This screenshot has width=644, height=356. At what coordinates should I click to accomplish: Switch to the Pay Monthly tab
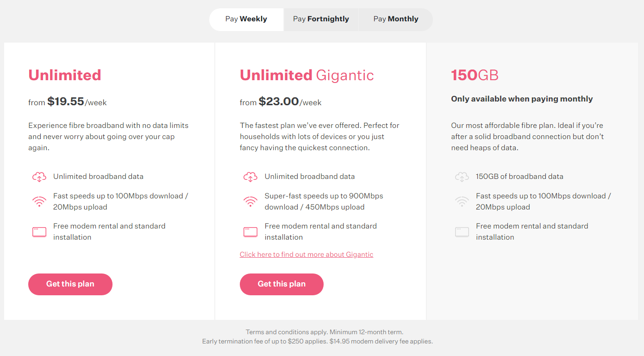tap(395, 19)
